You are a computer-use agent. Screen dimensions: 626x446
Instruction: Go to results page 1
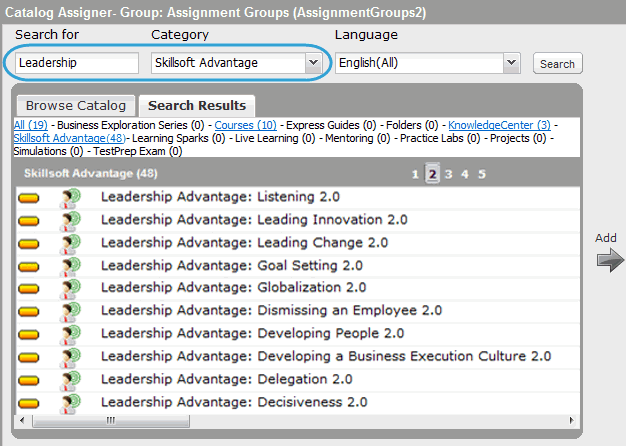(x=415, y=174)
